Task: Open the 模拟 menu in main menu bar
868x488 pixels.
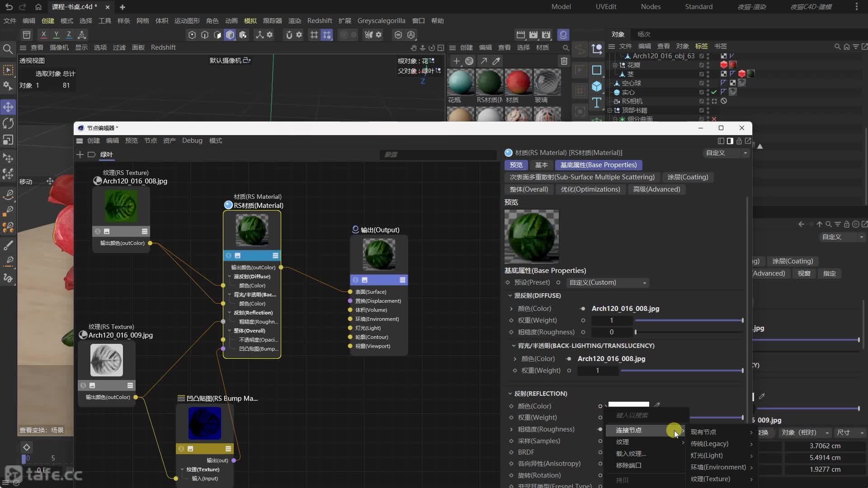Action: point(250,21)
